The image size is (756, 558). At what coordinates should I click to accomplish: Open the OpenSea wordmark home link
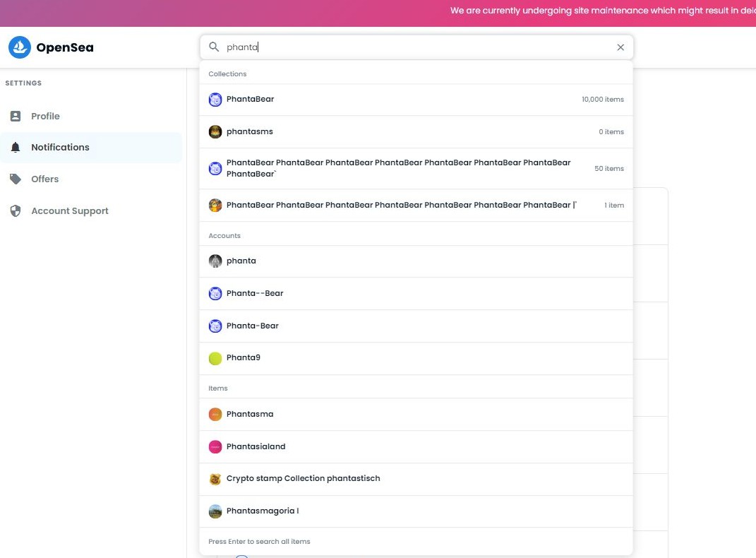[65, 47]
